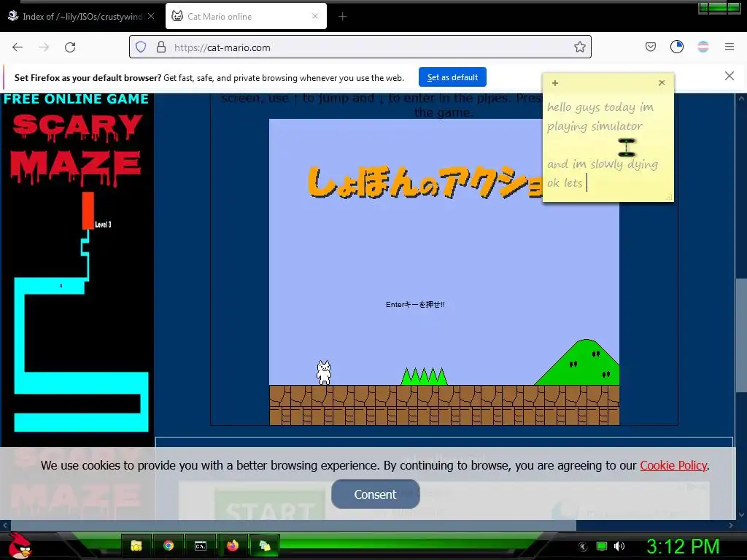
Task: Click the scroll left arrow
Action: point(5,525)
